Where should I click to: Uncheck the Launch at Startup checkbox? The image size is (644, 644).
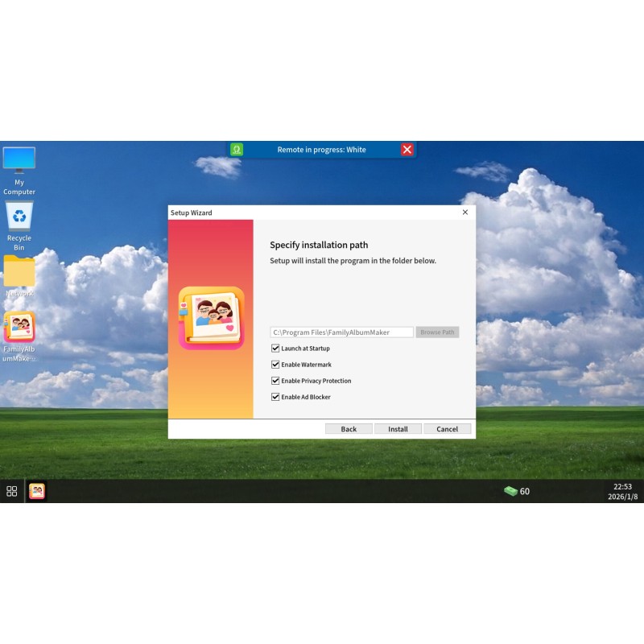[275, 349]
